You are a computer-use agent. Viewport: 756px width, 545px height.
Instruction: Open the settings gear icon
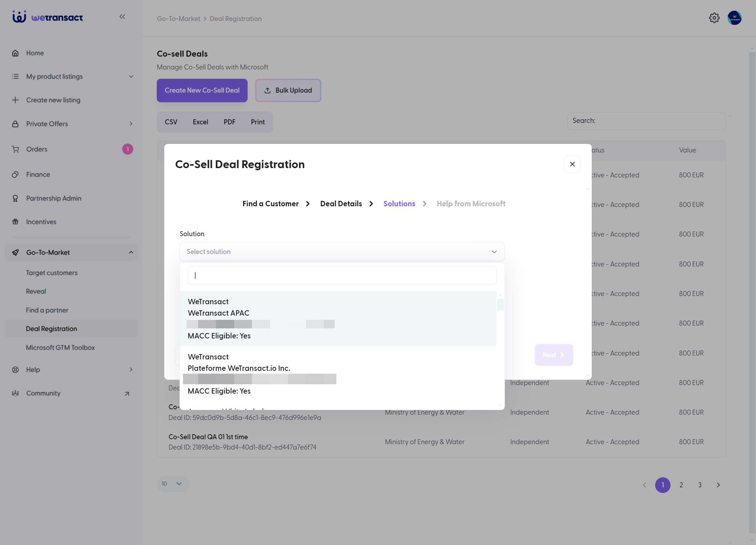[x=714, y=18]
